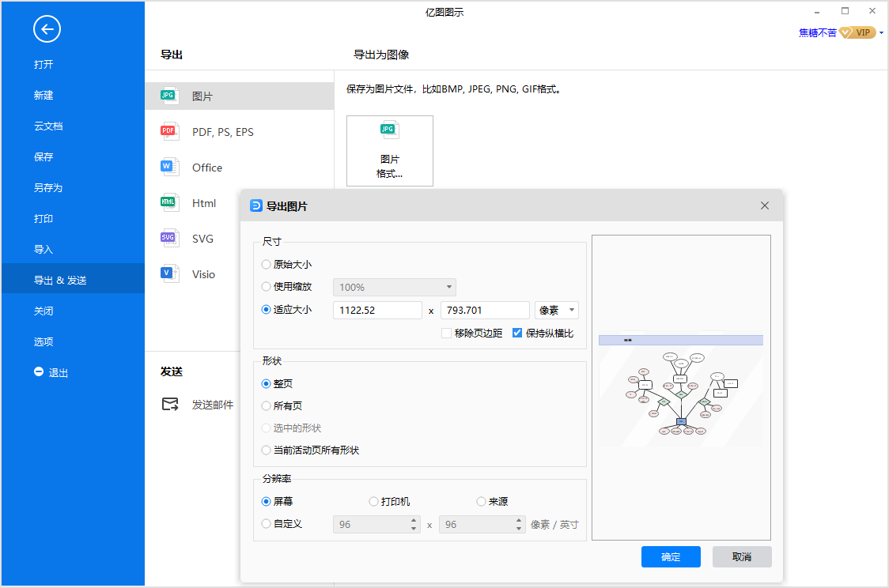The height and width of the screenshot is (588, 889).
Task: Expand the VIP account dropdown arrow
Action: point(881,32)
